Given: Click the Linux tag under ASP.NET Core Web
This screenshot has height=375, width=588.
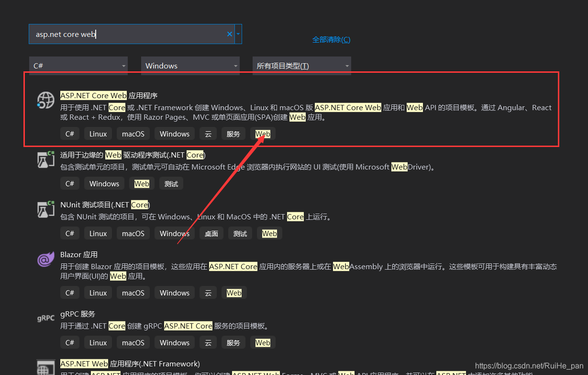Looking at the screenshot, I should click(x=98, y=134).
